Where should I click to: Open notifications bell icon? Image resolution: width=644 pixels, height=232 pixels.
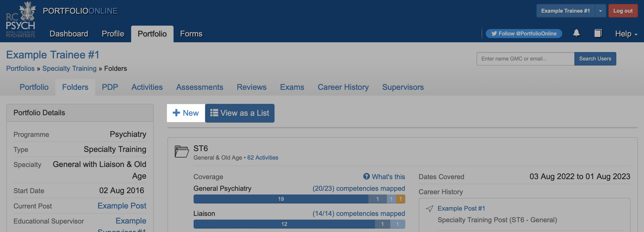[x=576, y=33]
